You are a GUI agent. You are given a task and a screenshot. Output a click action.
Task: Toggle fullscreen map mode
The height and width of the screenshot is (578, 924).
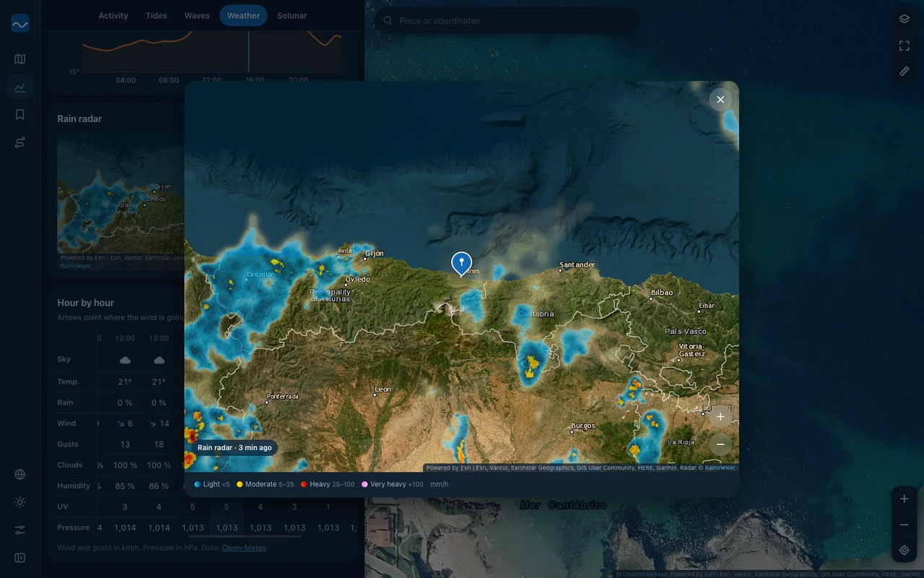click(904, 46)
